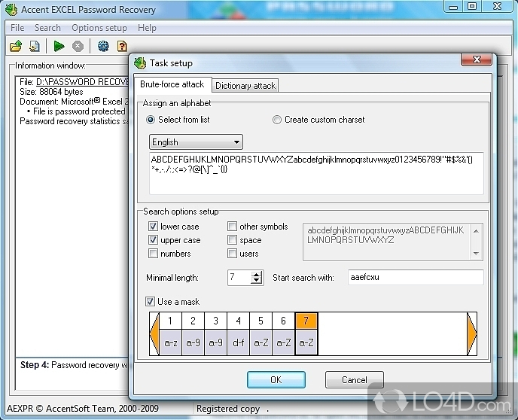518x420 pixels.
Task: Stop search with gray stop icon
Action: [78, 46]
